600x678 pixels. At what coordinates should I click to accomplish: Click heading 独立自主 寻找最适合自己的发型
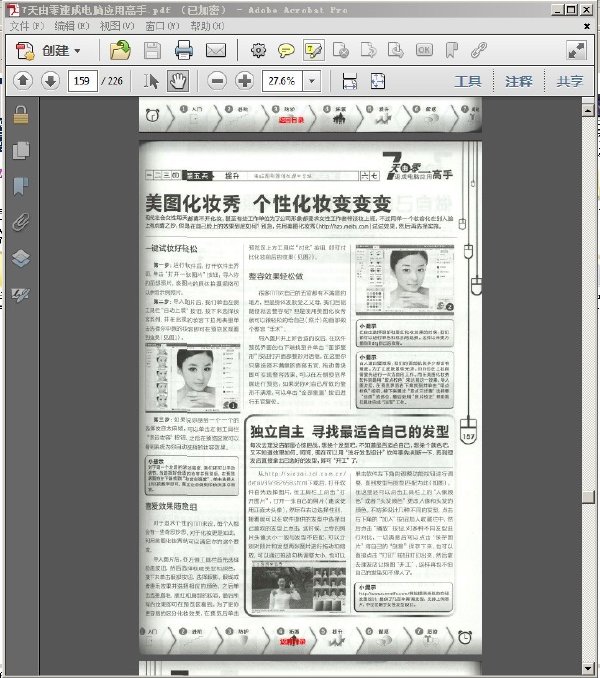click(x=349, y=431)
